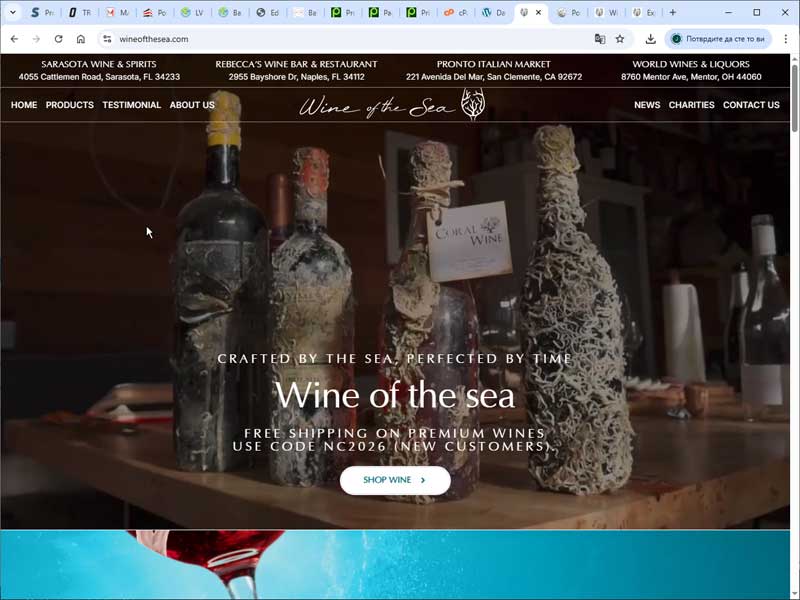
Task: Open a new tab with plus icon
Action: point(673,13)
